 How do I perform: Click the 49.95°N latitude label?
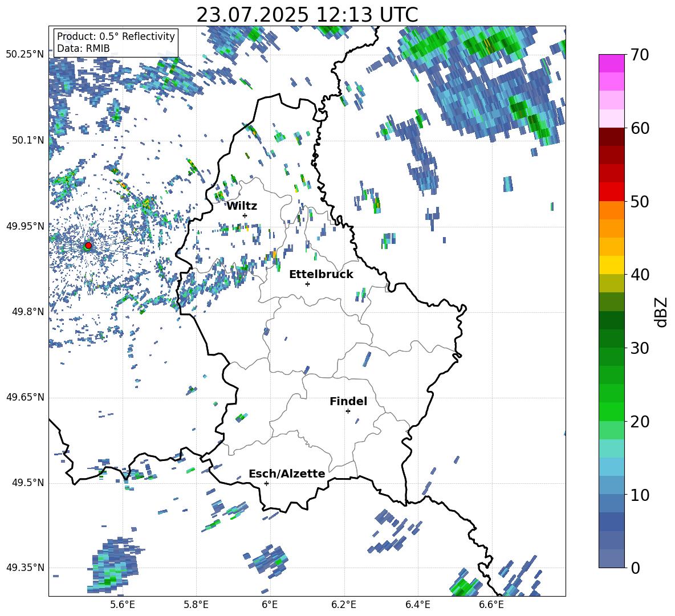click(26, 226)
